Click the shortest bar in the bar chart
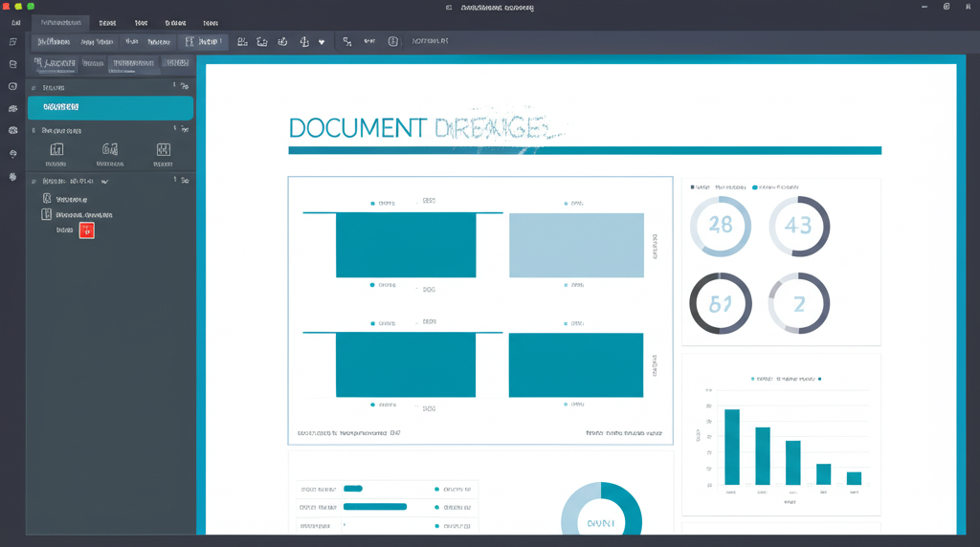Viewport: 980px width, 547px height. coord(854,478)
